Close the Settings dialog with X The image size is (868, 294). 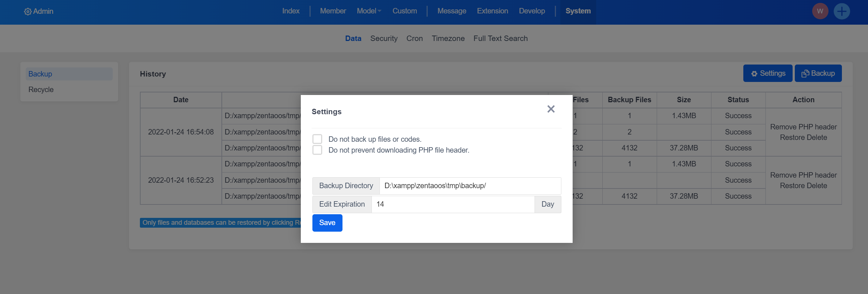[551, 109]
